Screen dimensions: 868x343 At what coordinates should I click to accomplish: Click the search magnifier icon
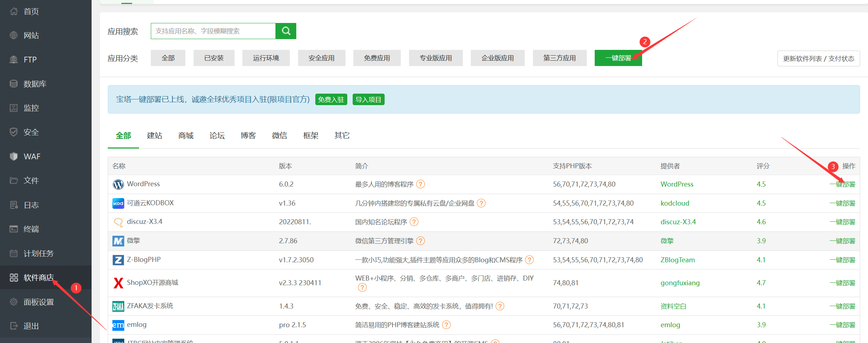click(286, 31)
